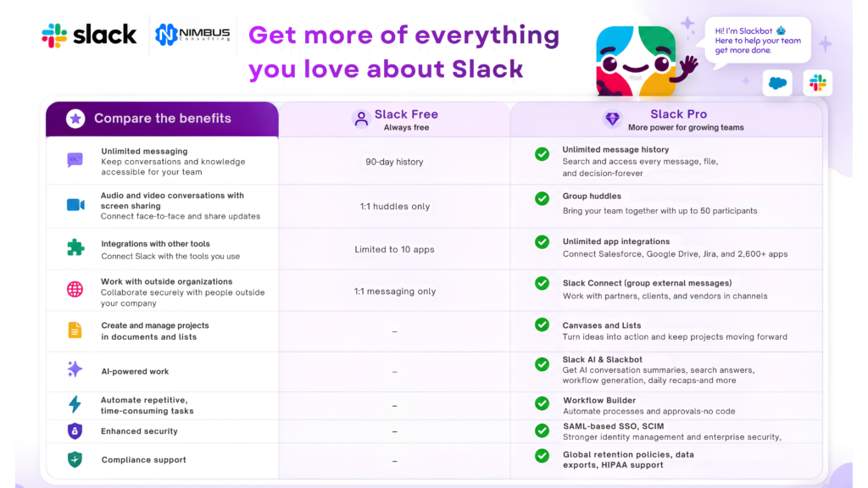Click the pink globe outside organizations icon
The image size is (868, 488).
pos(75,290)
